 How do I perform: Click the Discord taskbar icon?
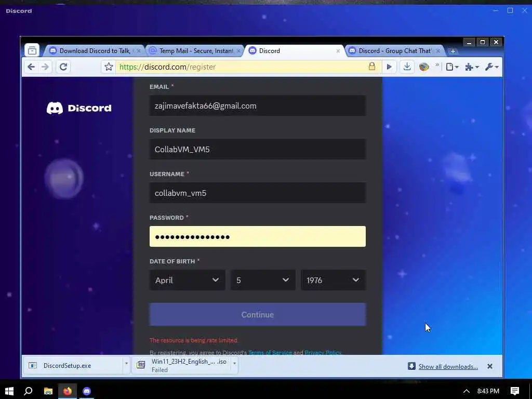pos(87,391)
